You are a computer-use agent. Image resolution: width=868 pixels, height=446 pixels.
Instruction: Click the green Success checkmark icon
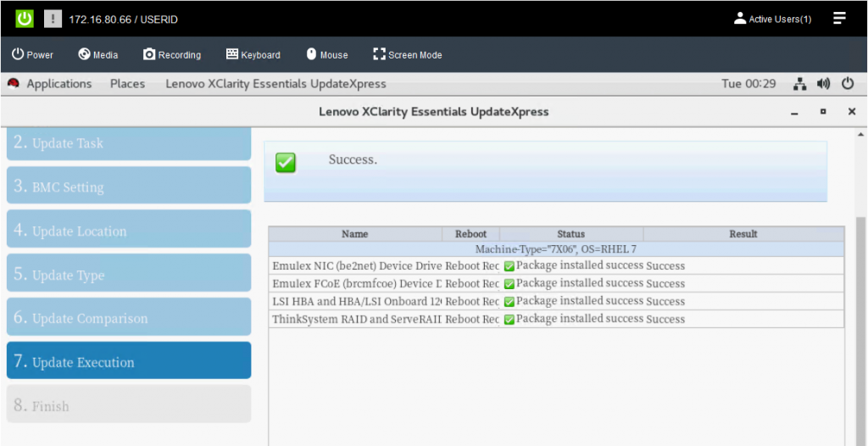[x=286, y=162]
